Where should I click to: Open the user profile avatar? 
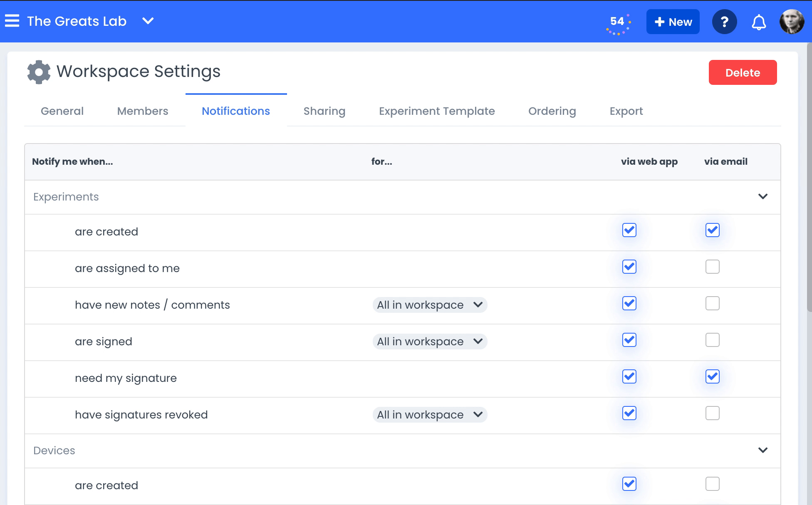tap(791, 22)
